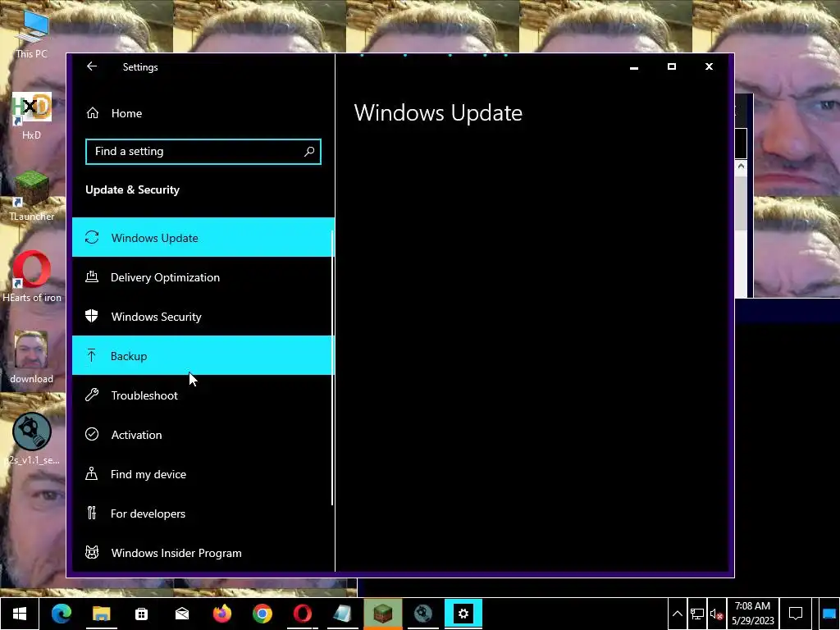Open Find my device settings
This screenshot has width=840, height=630.
click(x=203, y=474)
